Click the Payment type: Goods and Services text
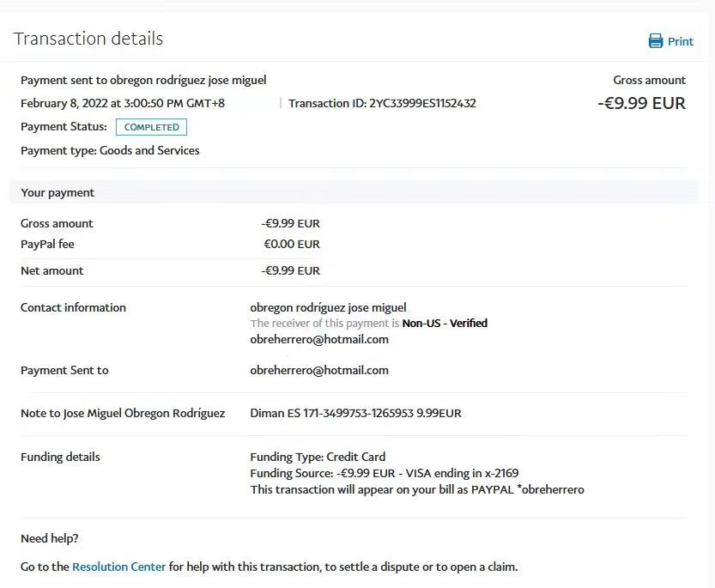Image resolution: width=715 pixels, height=588 pixels. tap(110, 150)
